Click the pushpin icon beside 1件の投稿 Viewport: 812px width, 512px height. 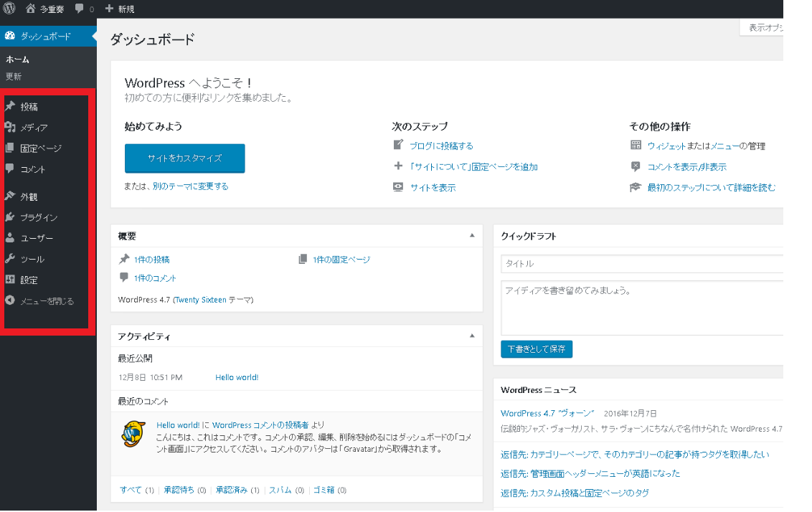click(124, 259)
